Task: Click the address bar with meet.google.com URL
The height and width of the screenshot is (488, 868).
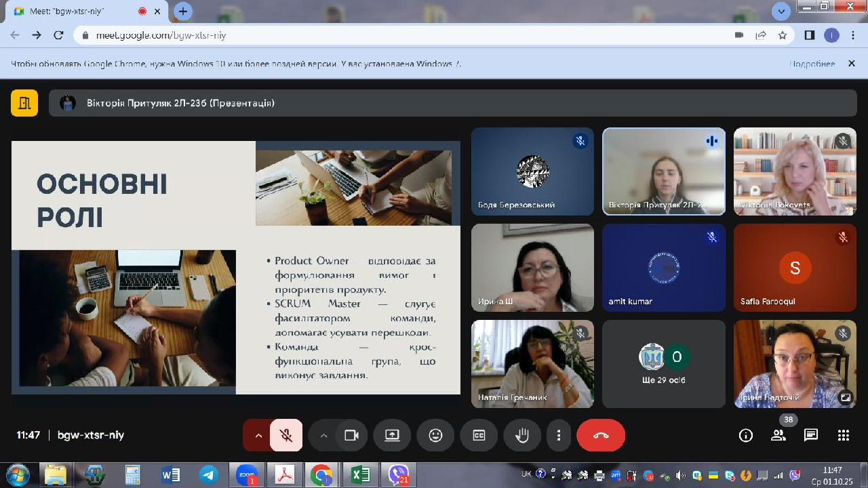Action: pos(407,35)
